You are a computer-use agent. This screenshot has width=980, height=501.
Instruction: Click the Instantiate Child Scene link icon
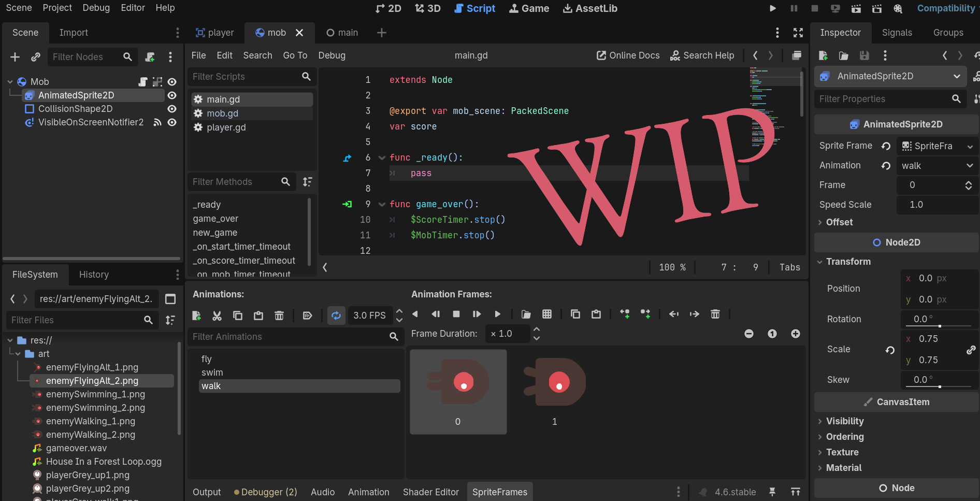(x=36, y=57)
